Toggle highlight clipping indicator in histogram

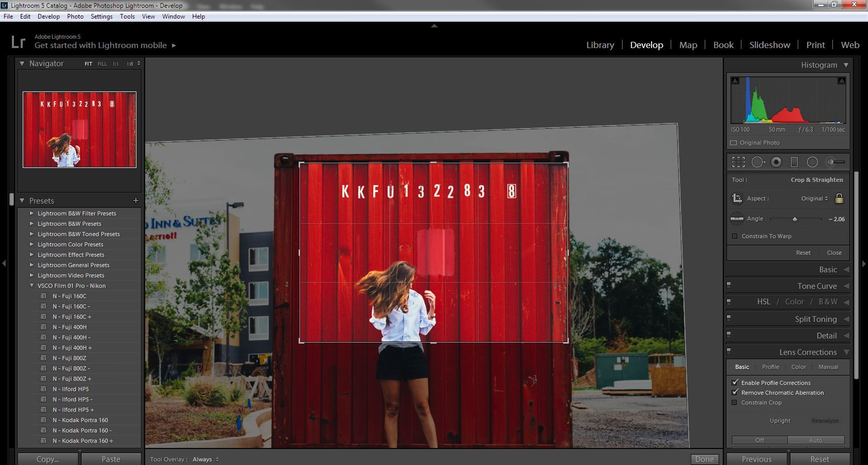point(842,81)
